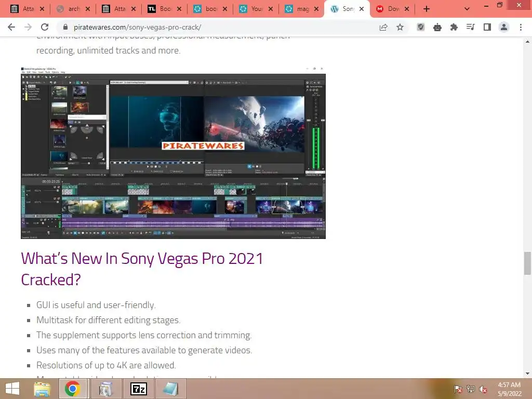Open the archive app icon in taskbar

(105, 389)
